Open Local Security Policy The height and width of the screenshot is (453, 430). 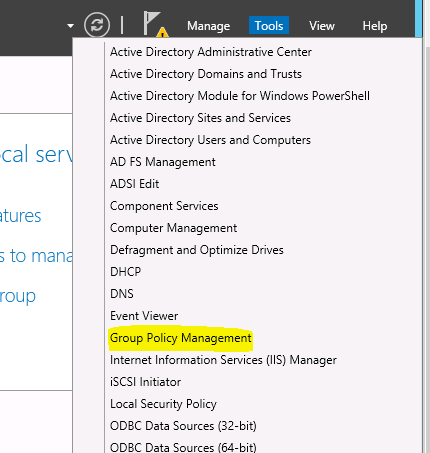[x=163, y=404]
